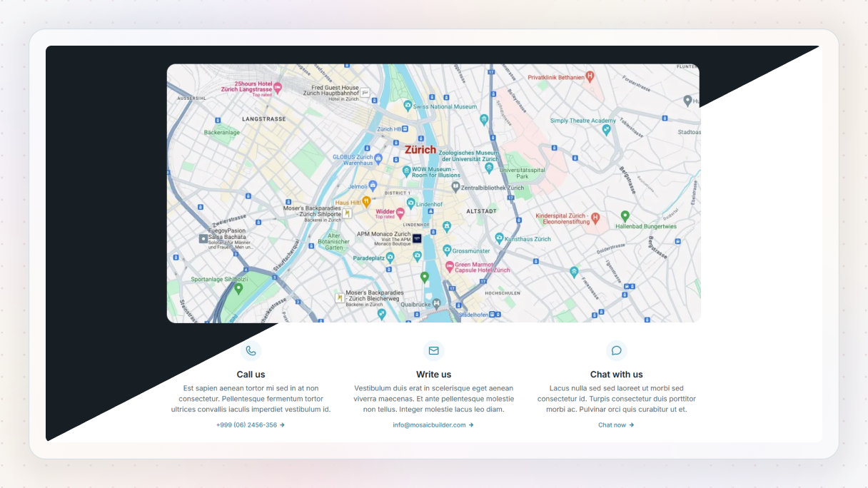868x488 pixels.
Task: Open the +999 (06) 2456-356 phone link
Action: click(x=251, y=425)
